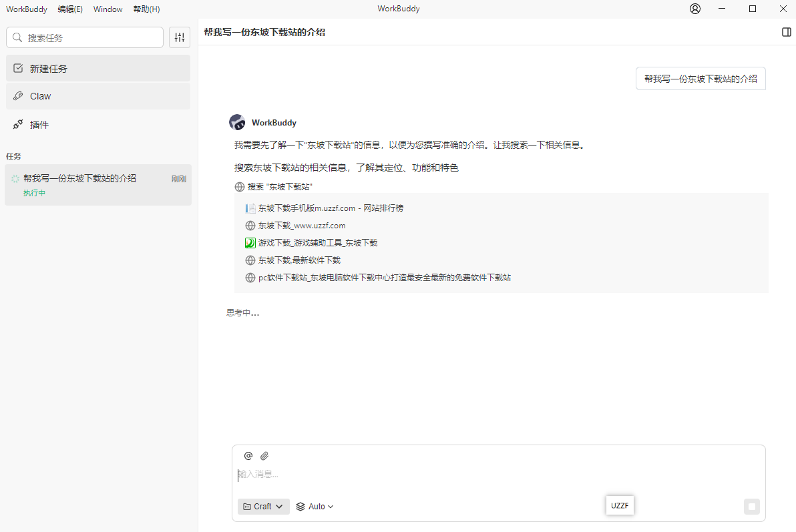The image size is (796, 532).
Task: Click the attachment paperclip icon
Action: 264,455
